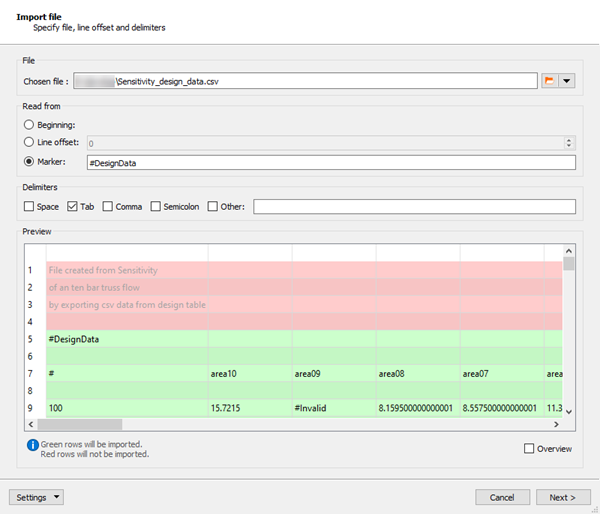600x514 pixels.
Task: Select the Marker radio button
Action: point(29,162)
